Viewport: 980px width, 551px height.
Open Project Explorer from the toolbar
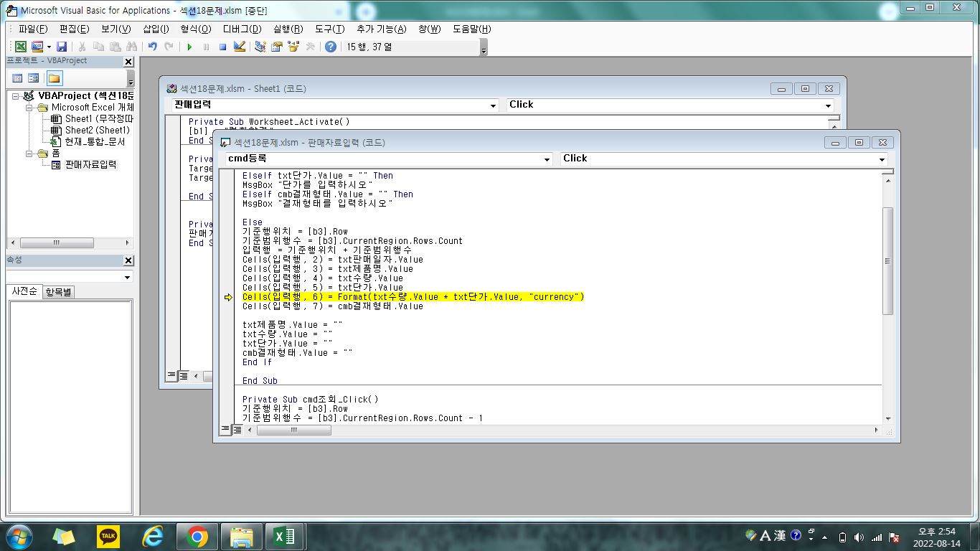pyautogui.click(x=260, y=47)
